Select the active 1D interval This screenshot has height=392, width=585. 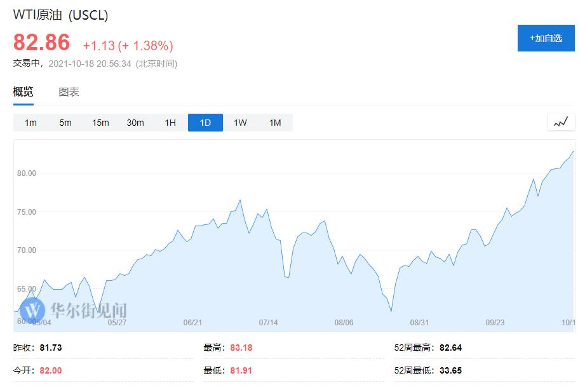[205, 123]
